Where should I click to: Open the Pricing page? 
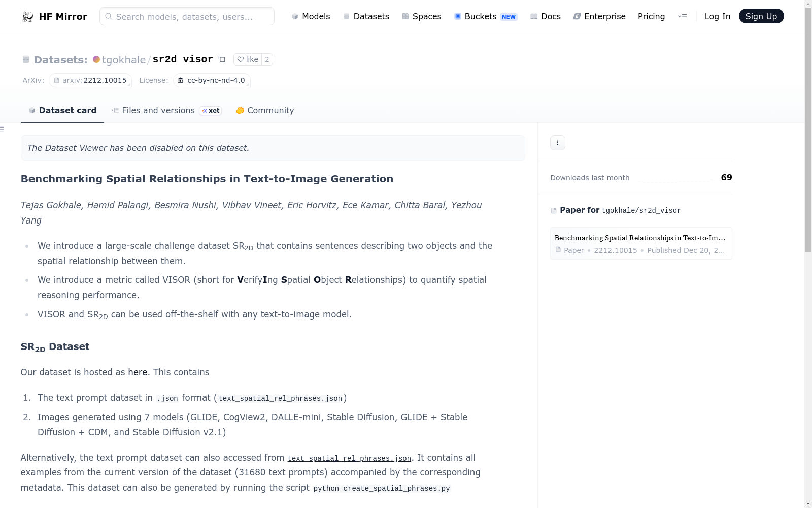tap(652, 16)
